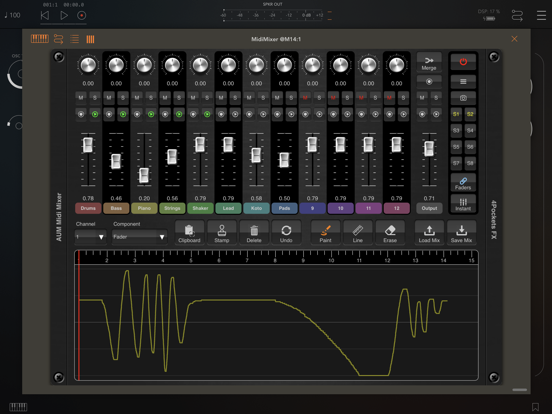Click the Drums channel label
This screenshot has height=414, width=552.
pos(88,208)
